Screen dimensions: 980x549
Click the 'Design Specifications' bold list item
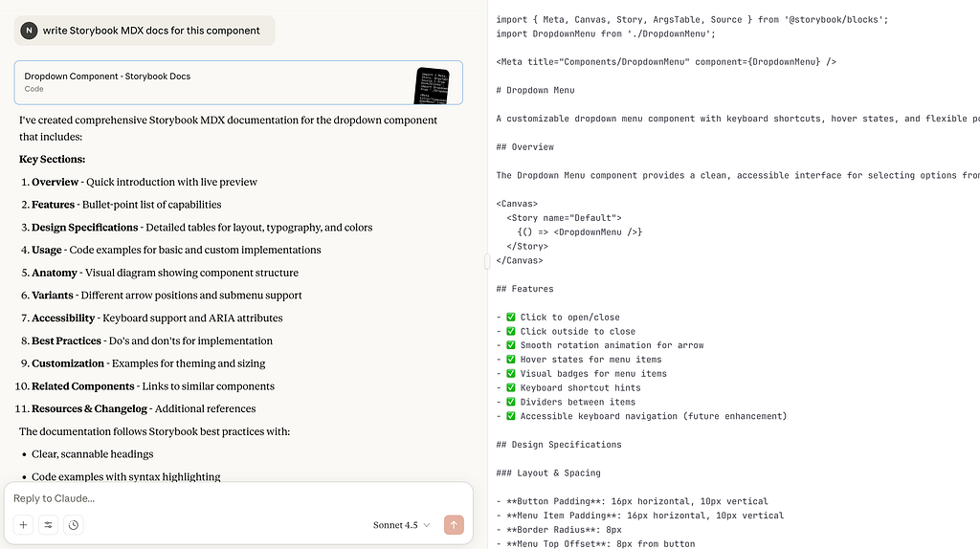coord(84,228)
